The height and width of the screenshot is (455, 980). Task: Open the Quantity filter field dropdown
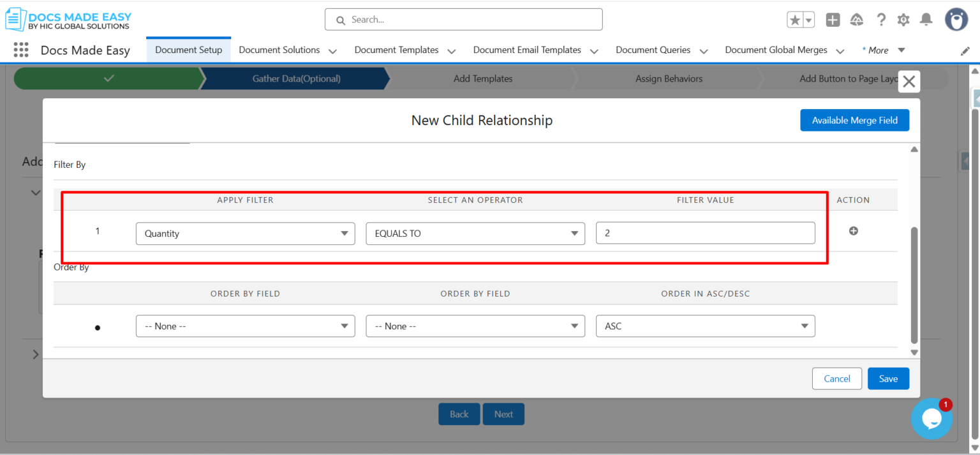(245, 234)
